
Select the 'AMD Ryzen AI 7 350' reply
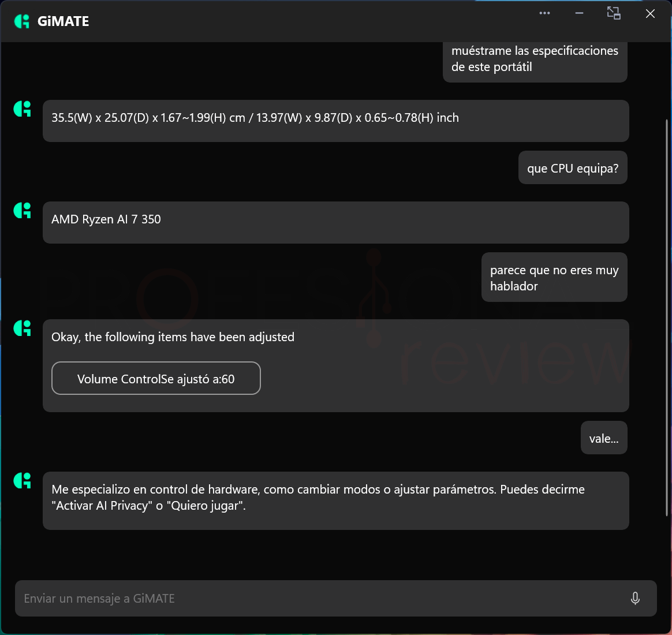(335, 222)
